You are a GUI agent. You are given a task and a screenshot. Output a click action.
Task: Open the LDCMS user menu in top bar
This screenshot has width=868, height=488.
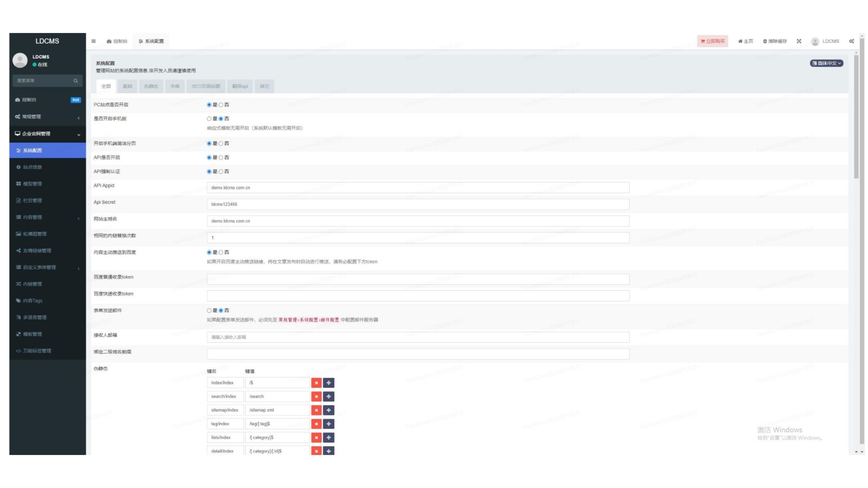825,41
